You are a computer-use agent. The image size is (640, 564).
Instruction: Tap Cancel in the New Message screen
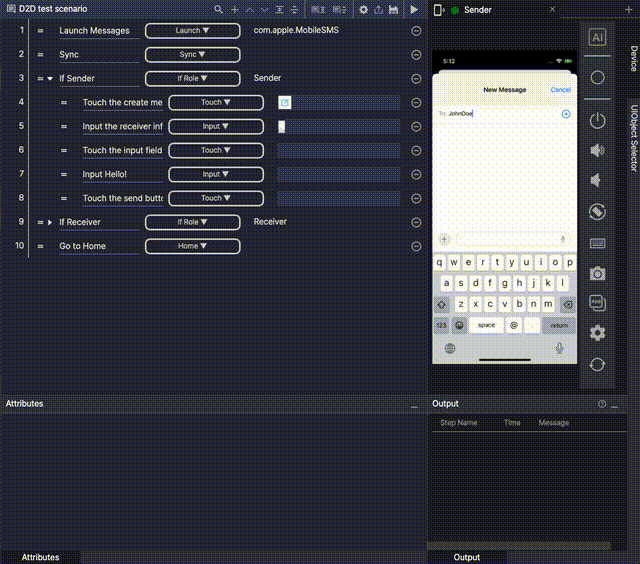pyautogui.click(x=560, y=90)
